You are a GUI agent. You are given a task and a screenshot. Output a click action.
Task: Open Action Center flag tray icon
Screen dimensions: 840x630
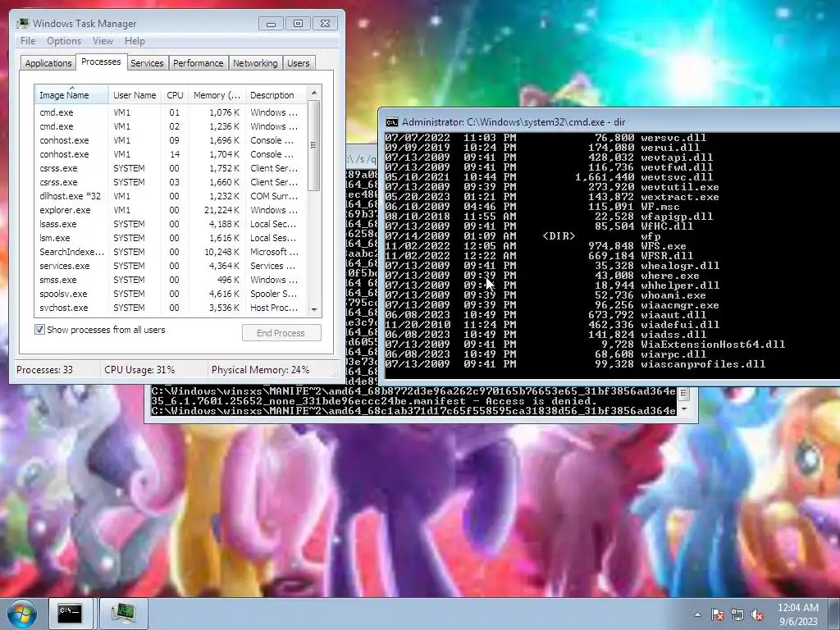point(717,614)
